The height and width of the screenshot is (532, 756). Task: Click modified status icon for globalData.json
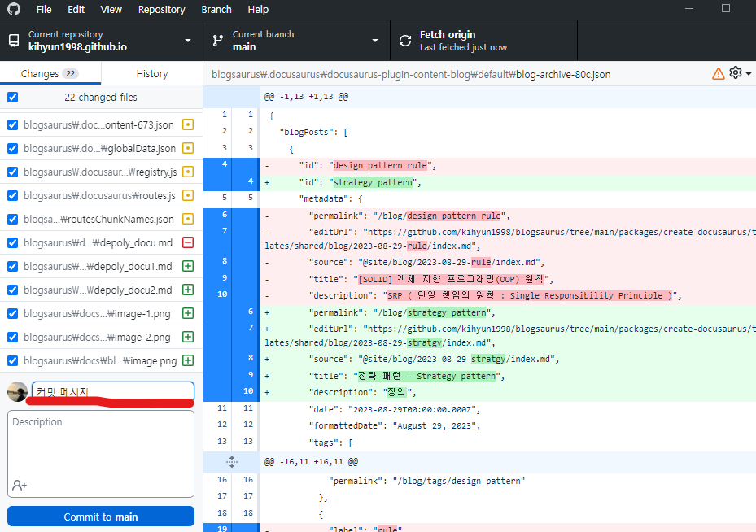188,148
